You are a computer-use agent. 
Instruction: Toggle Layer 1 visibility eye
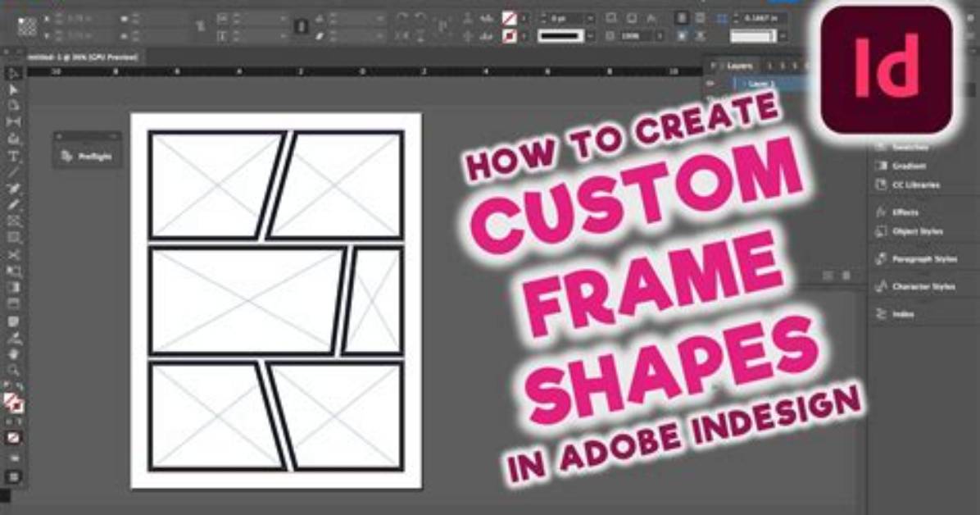coord(710,83)
